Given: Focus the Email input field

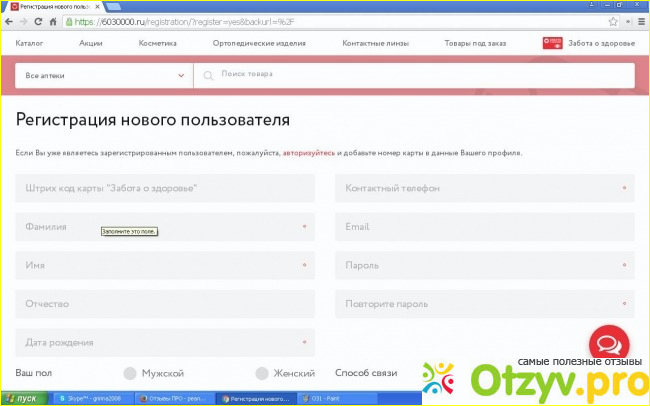Looking at the screenshot, I should click(x=484, y=227).
